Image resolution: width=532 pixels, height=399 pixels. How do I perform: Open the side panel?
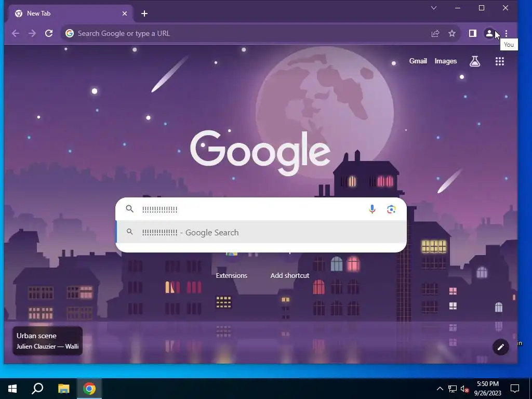tap(473, 33)
